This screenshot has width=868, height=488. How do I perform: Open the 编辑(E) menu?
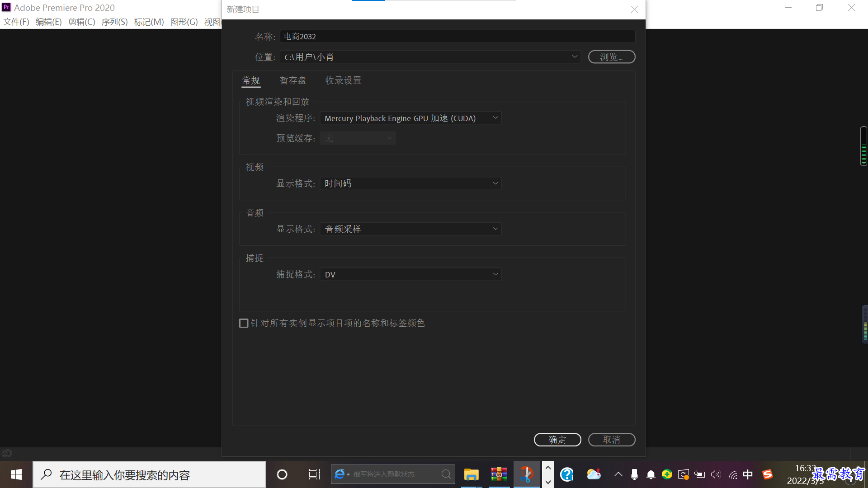click(49, 22)
